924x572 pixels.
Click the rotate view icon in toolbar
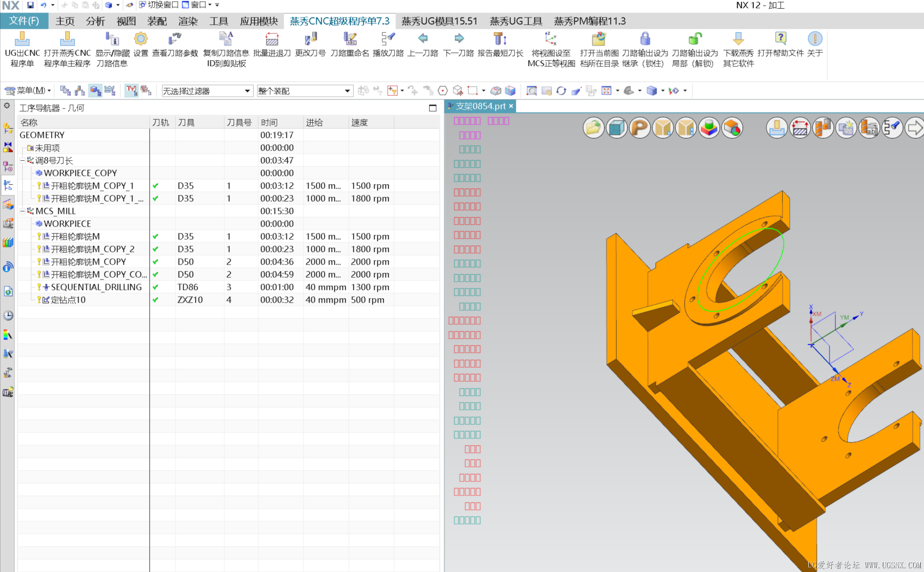click(561, 91)
